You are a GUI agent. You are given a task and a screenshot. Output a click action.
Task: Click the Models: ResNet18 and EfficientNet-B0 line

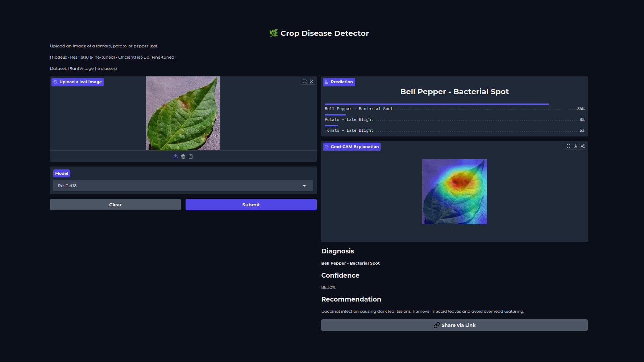[x=113, y=57]
